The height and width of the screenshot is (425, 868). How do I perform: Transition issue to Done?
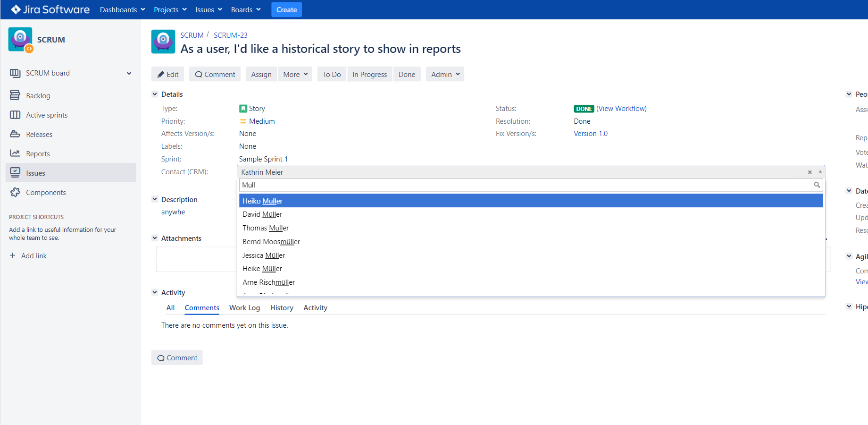tap(407, 74)
